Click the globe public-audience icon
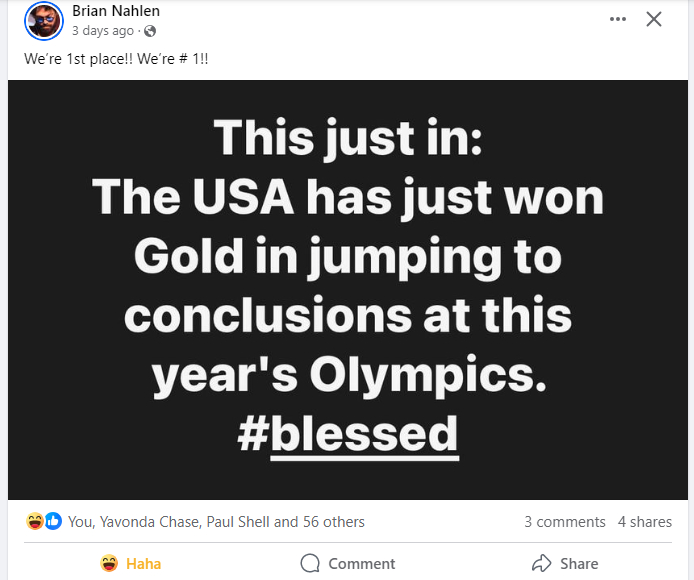The width and height of the screenshot is (694, 580). pos(151,31)
